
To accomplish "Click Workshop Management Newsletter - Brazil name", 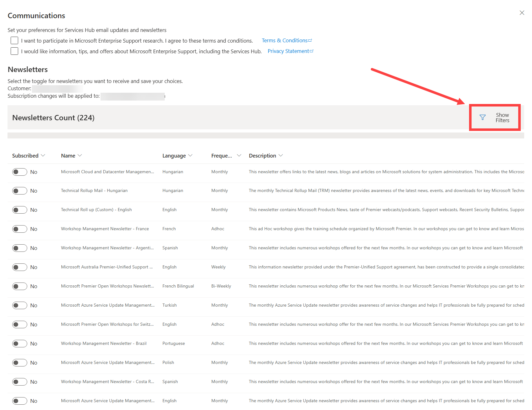I will point(104,343).
